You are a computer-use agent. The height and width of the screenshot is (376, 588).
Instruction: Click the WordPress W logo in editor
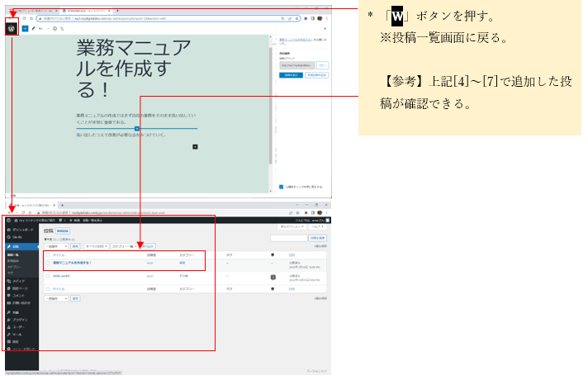[12, 28]
